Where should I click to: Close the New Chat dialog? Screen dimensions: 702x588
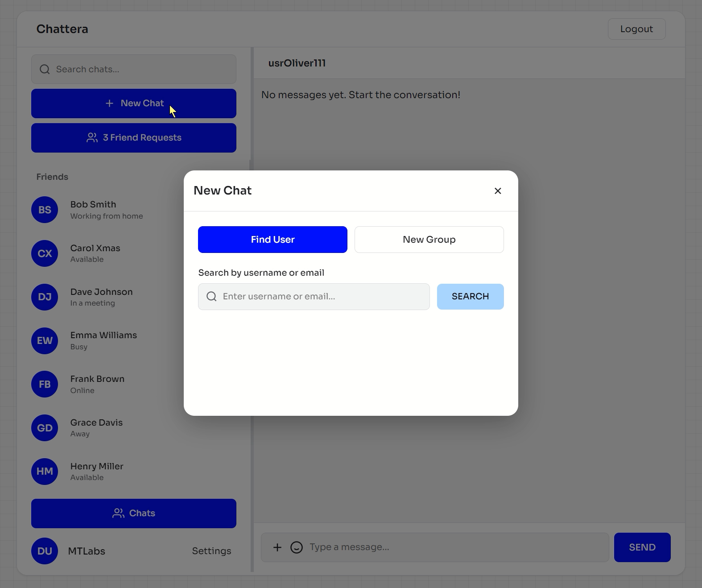pos(498,191)
